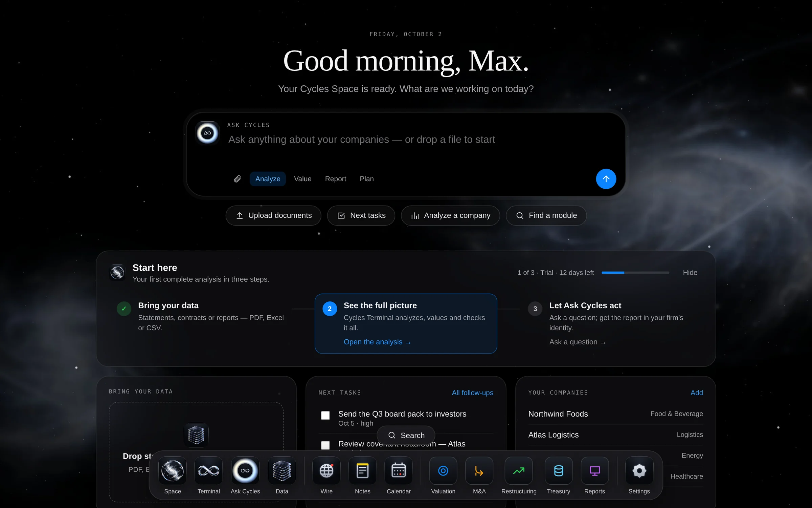
Task: Open the Restructuring module icon
Action: click(x=519, y=471)
